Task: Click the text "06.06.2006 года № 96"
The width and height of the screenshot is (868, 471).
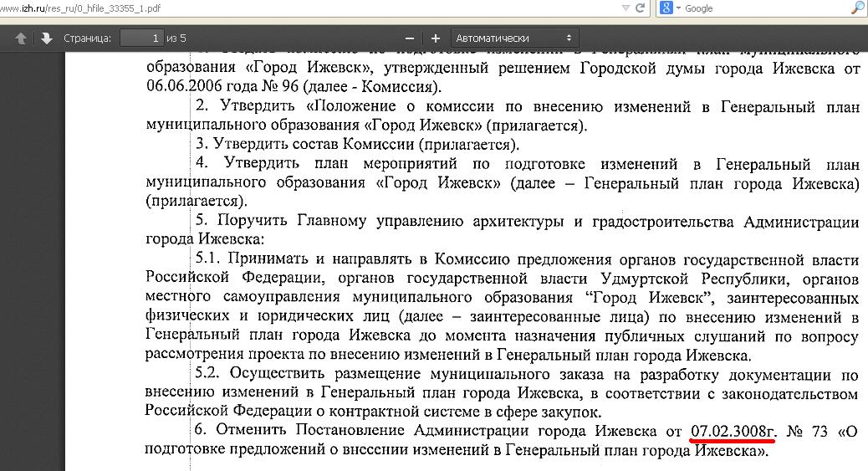Action: pos(222,86)
